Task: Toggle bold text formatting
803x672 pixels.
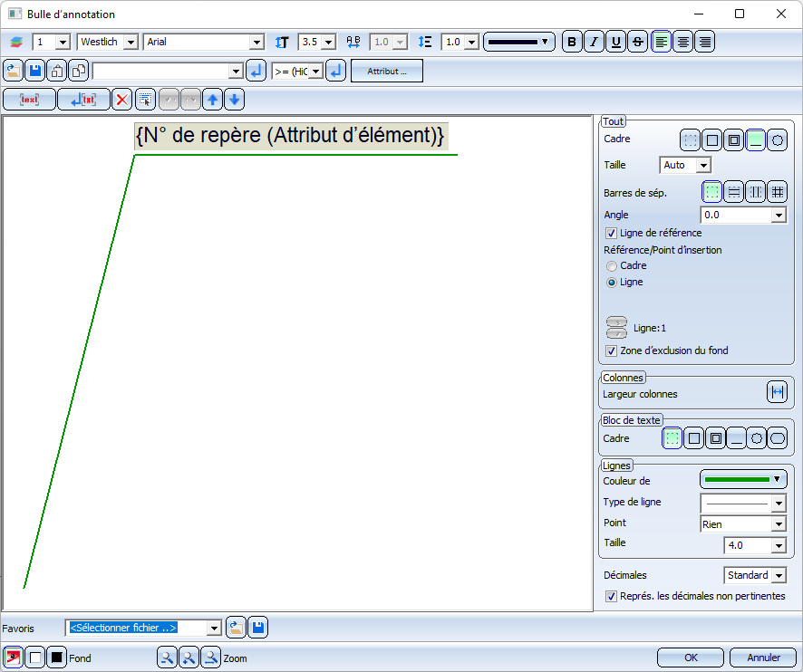Action: (x=571, y=42)
